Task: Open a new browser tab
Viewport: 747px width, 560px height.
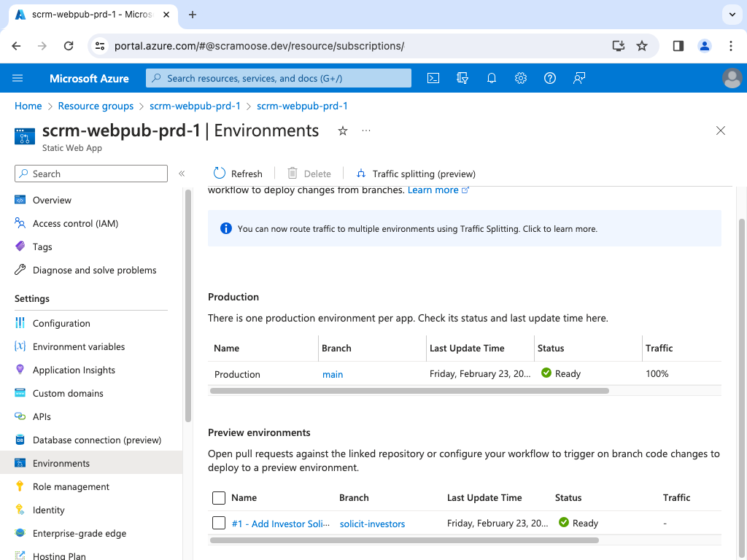Action: tap(193, 15)
